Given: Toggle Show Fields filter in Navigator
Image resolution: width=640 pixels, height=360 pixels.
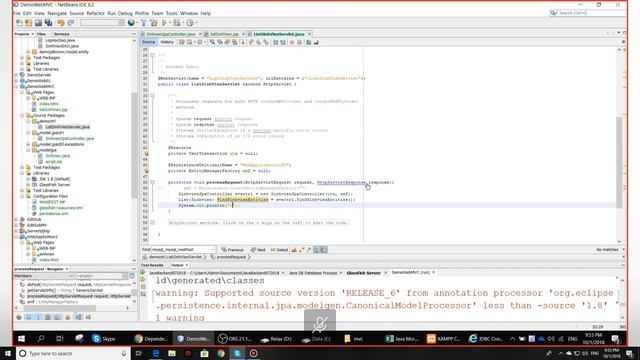Looking at the screenshot, I should pyautogui.click(x=29, y=317).
